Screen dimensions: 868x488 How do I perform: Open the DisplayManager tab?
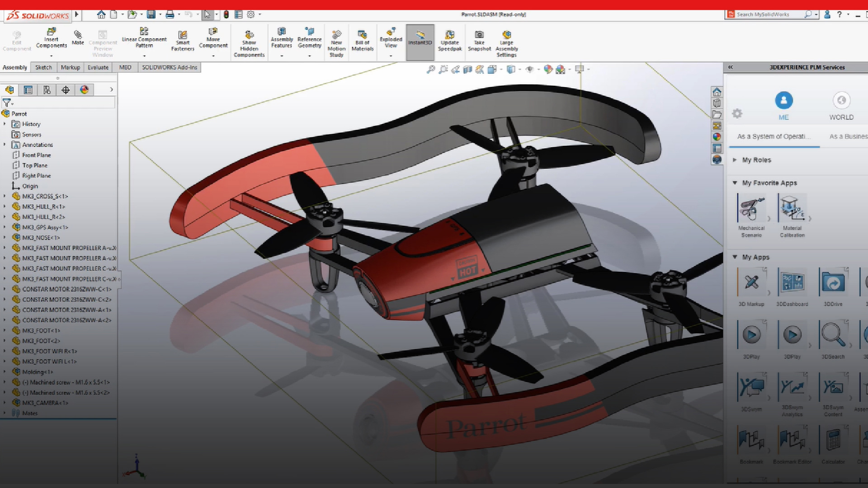[84, 90]
